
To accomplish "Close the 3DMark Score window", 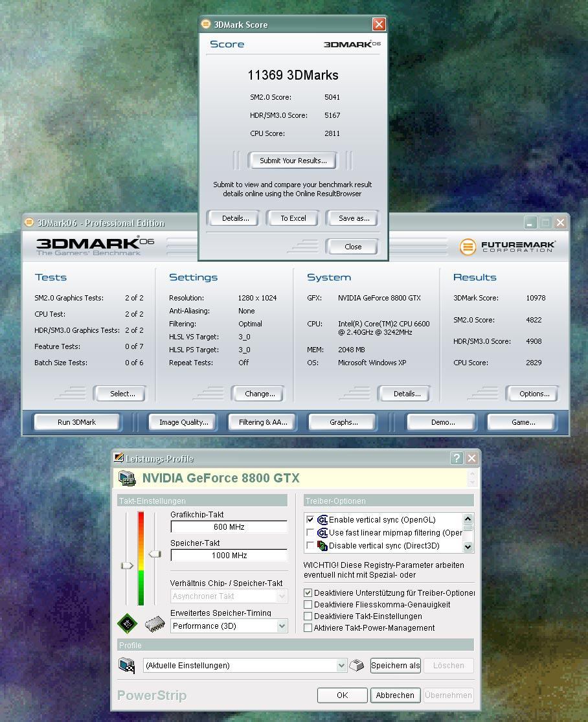I will tap(378, 25).
